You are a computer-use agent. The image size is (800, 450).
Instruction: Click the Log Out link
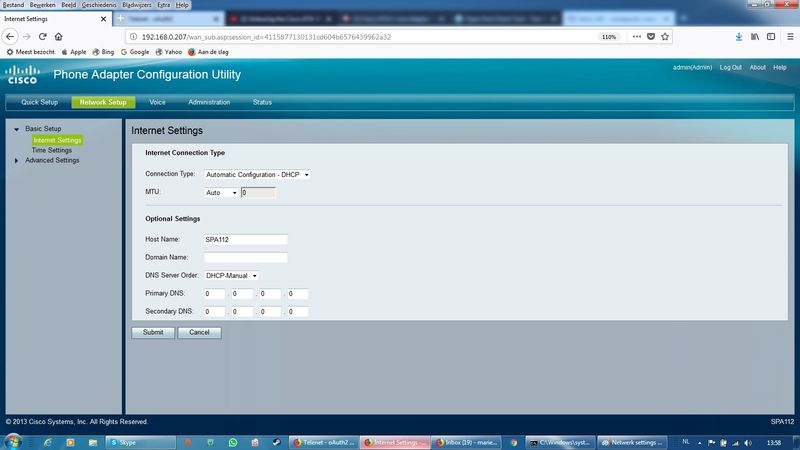click(x=730, y=68)
